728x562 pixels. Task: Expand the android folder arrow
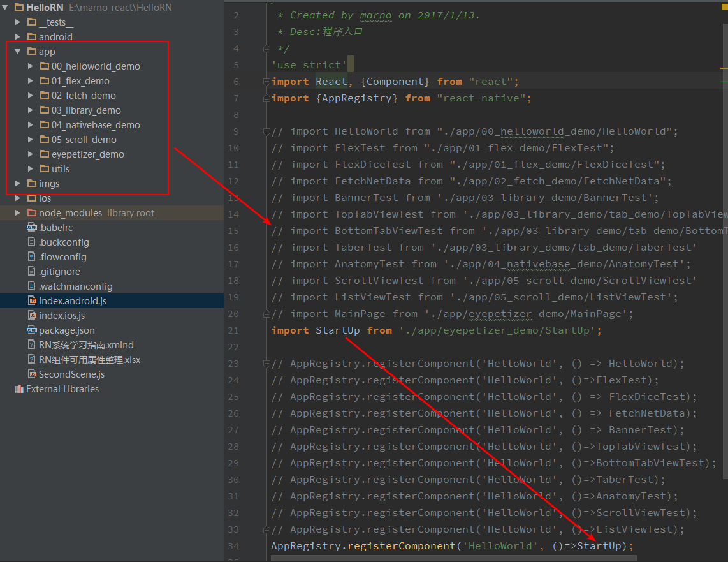point(18,37)
